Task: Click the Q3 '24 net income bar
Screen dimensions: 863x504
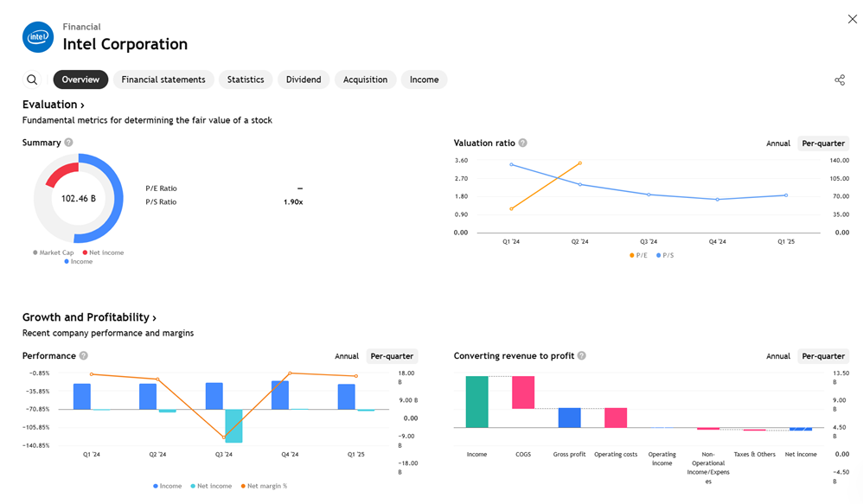Action: click(x=233, y=426)
